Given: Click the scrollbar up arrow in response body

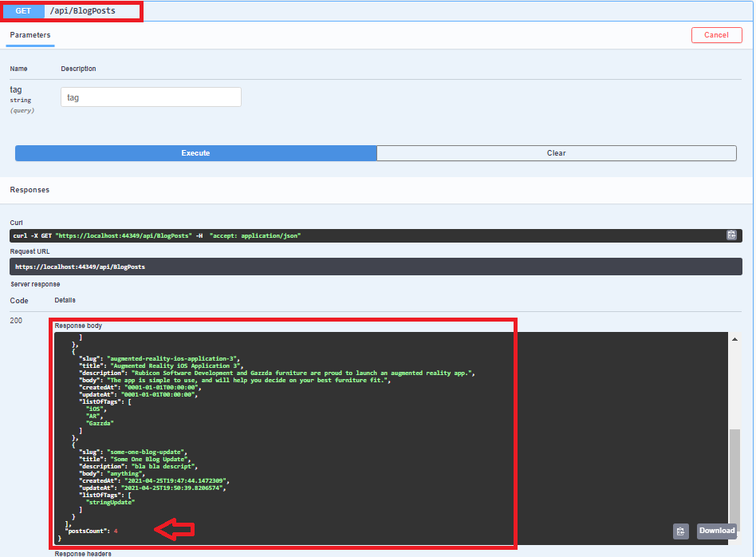Looking at the screenshot, I should (x=734, y=339).
